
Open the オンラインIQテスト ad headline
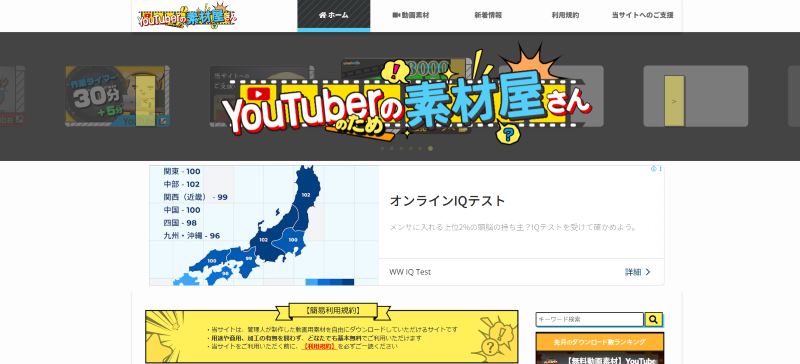(447, 201)
